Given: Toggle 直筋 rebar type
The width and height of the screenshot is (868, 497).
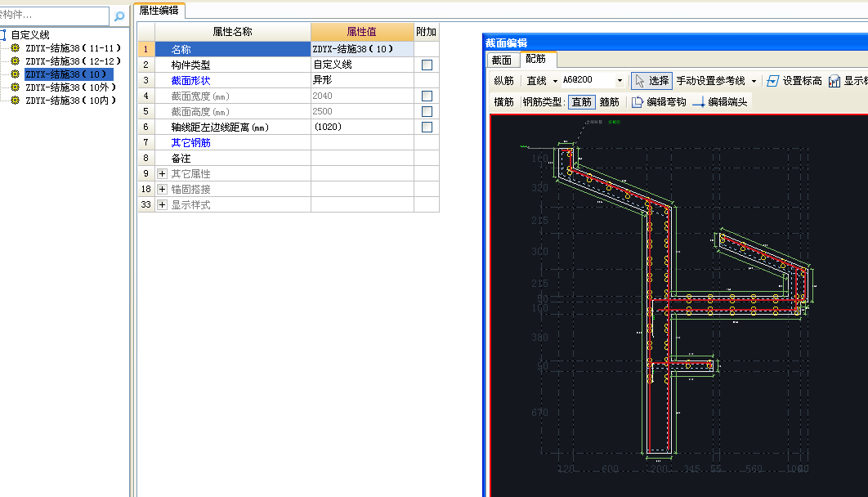Looking at the screenshot, I should pyautogui.click(x=581, y=102).
